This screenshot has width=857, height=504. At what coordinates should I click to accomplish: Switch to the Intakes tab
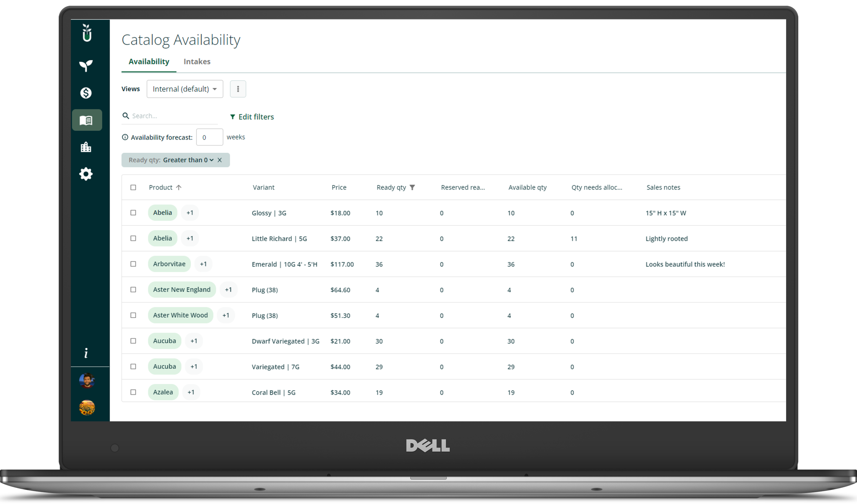click(197, 62)
